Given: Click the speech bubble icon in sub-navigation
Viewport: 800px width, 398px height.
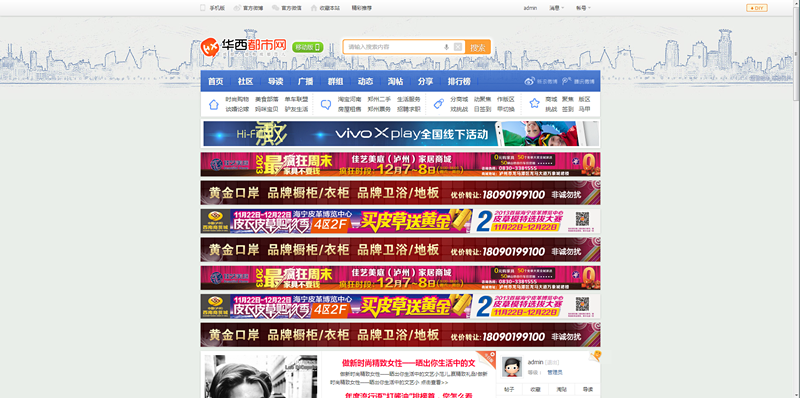Looking at the screenshot, I should click(x=326, y=104).
